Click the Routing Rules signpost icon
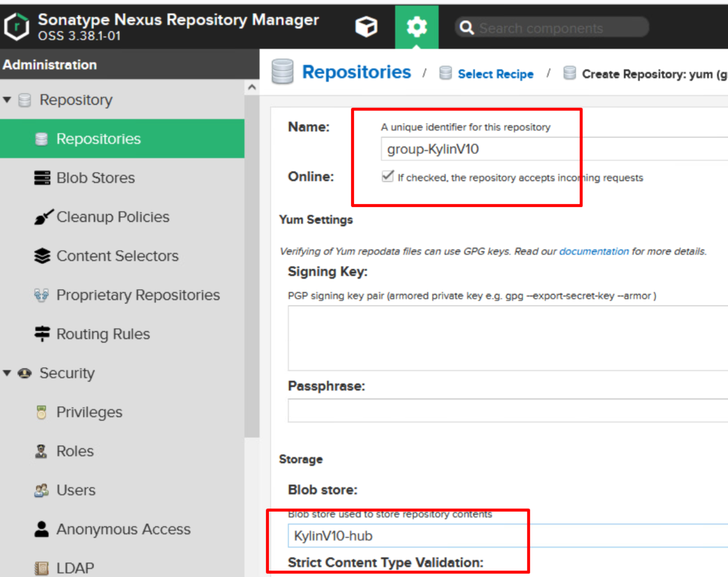Image resolution: width=728 pixels, height=577 pixels. tap(42, 334)
